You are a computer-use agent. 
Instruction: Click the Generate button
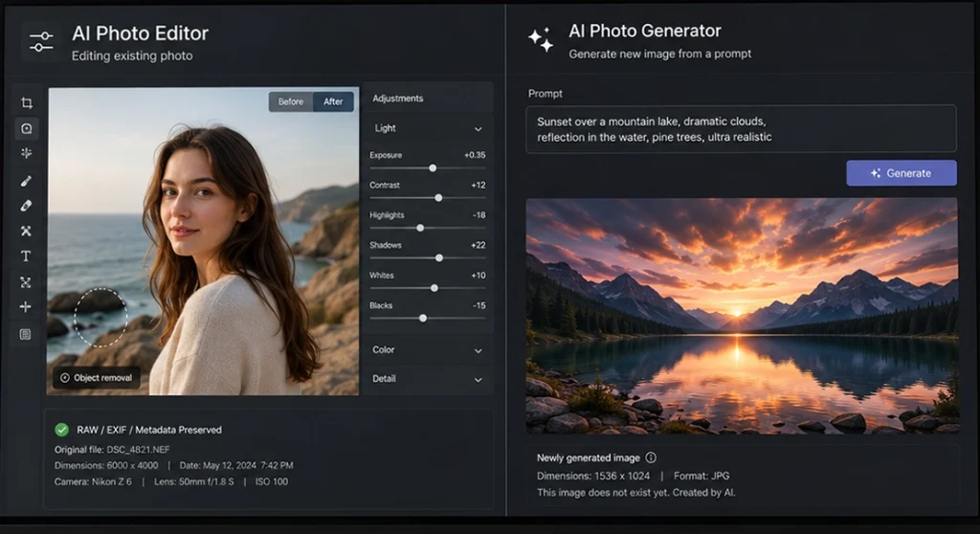click(x=902, y=173)
